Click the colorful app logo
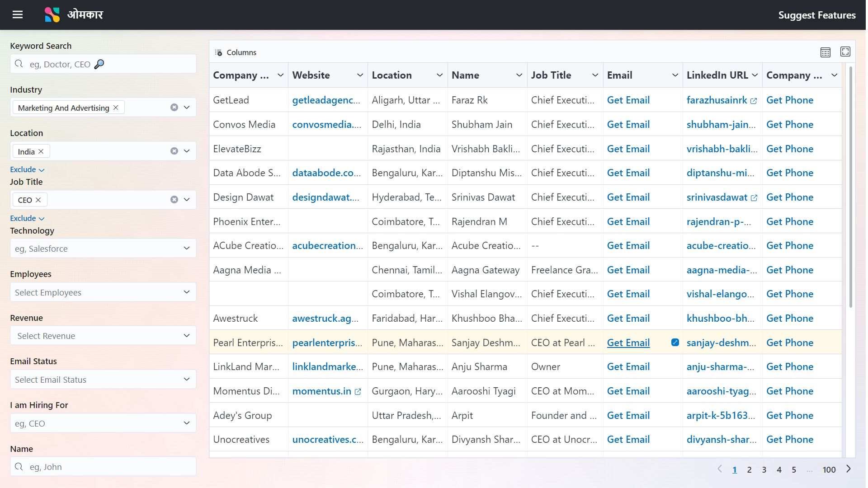 point(52,15)
